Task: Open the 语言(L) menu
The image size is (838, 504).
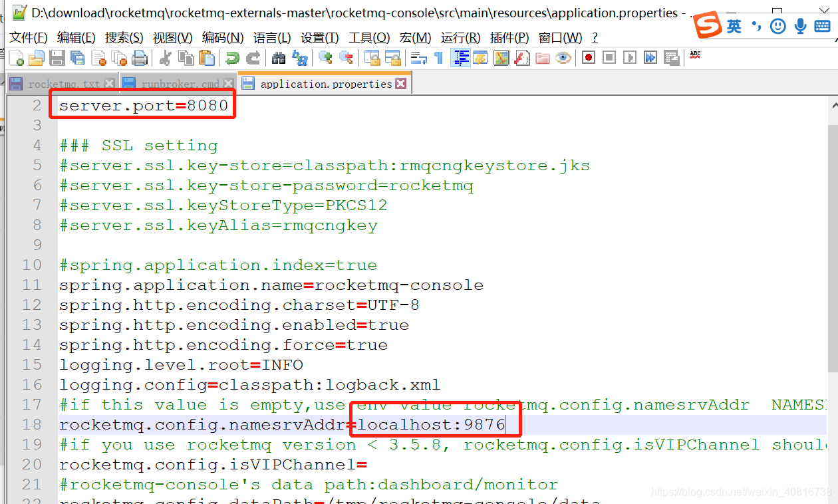Action: (x=272, y=37)
